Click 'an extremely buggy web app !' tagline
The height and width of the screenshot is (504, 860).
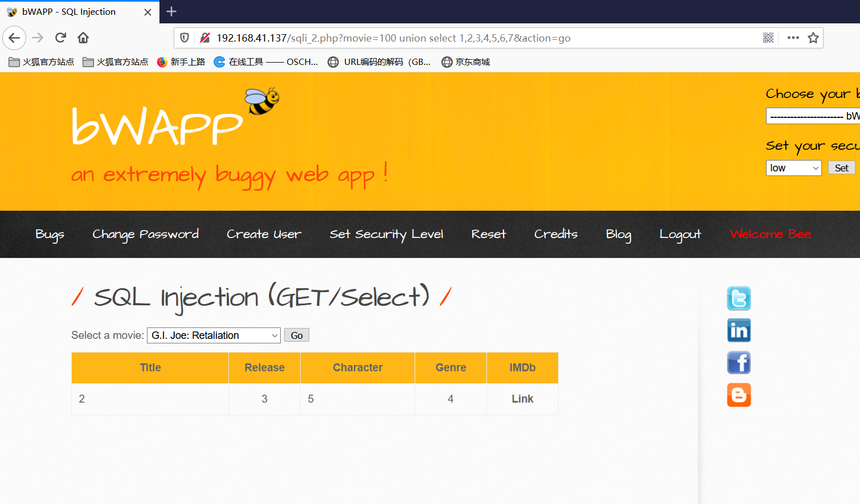tap(230, 174)
